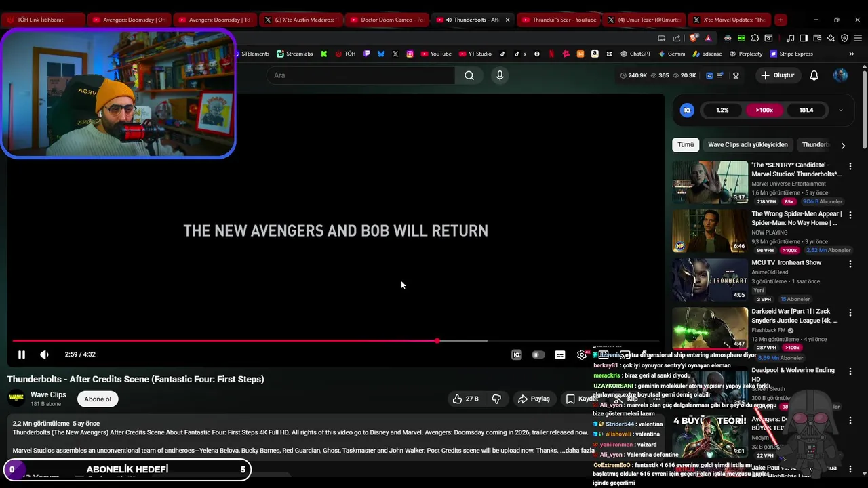This screenshot has width=868, height=488.
Task: Open player settings gear
Action: (x=582, y=354)
